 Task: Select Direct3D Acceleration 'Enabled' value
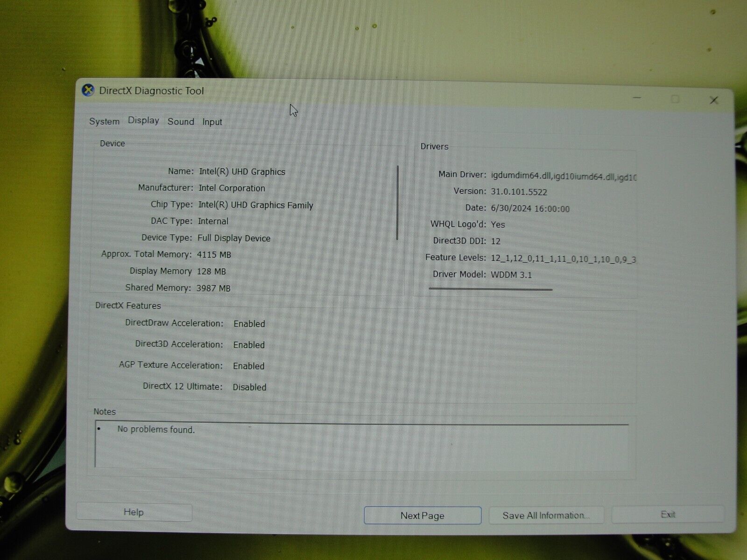click(249, 345)
